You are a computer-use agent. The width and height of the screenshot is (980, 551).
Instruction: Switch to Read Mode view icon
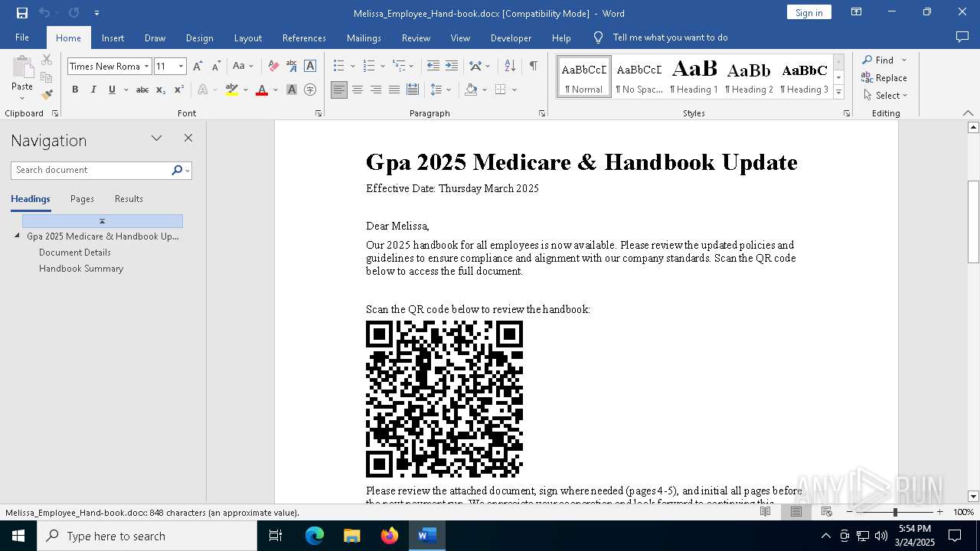(x=766, y=512)
